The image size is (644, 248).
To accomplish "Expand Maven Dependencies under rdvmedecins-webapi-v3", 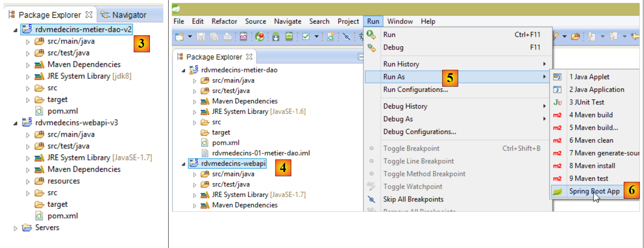I will click(28, 170).
